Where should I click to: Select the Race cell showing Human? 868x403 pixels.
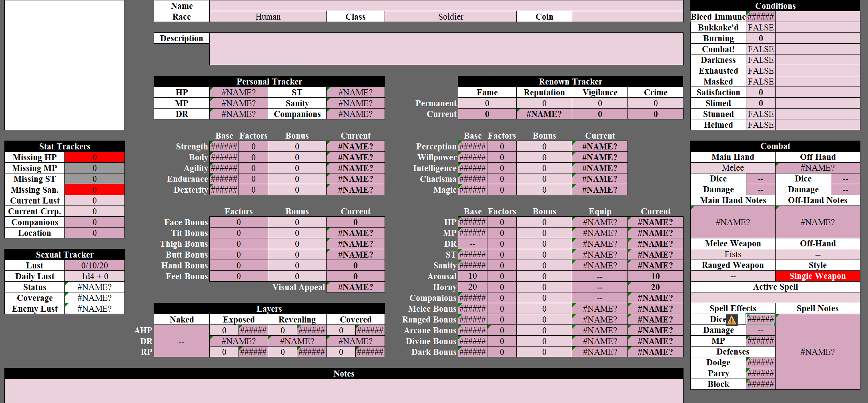pos(268,16)
